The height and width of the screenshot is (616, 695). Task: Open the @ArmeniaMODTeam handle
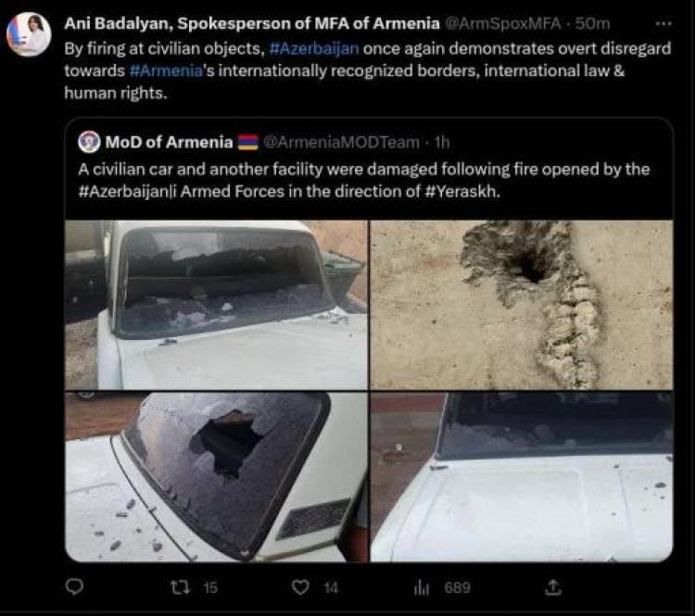341,143
